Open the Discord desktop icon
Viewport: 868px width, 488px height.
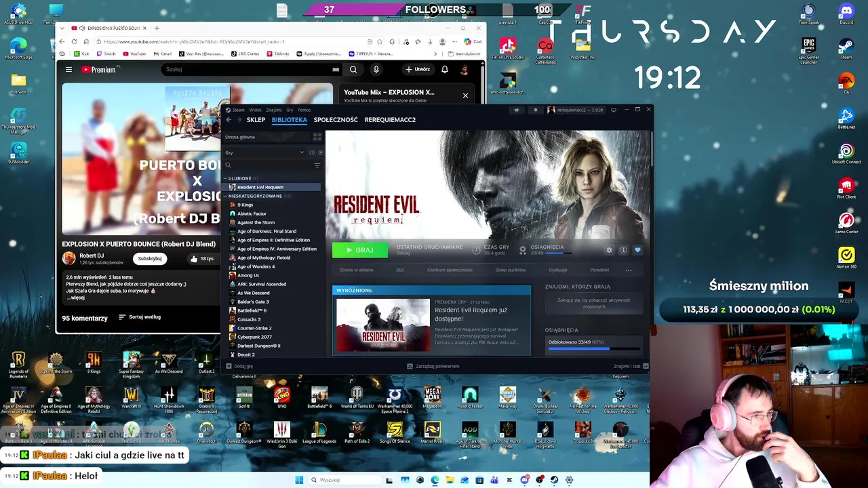(846, 13)
